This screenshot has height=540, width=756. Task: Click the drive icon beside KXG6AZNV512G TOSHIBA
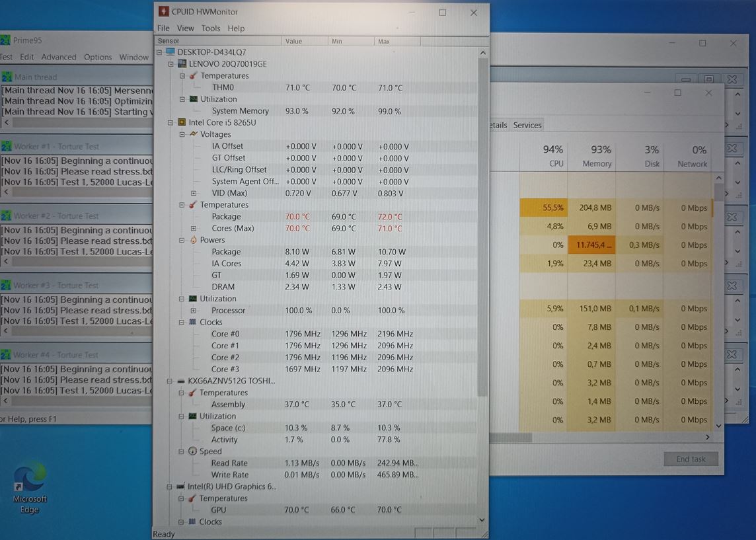coord(181,381)
